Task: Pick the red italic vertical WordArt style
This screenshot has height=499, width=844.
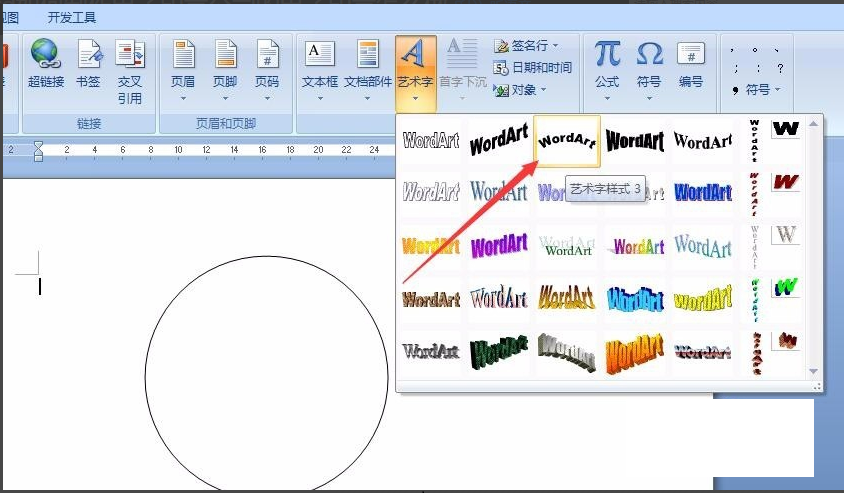Action: (x=754, y=194)
